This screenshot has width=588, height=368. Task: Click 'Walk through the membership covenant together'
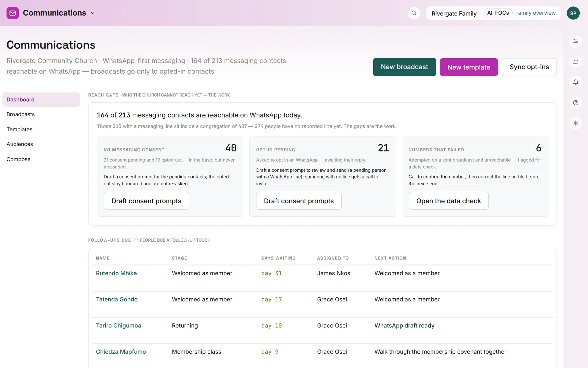pos(440,352)
